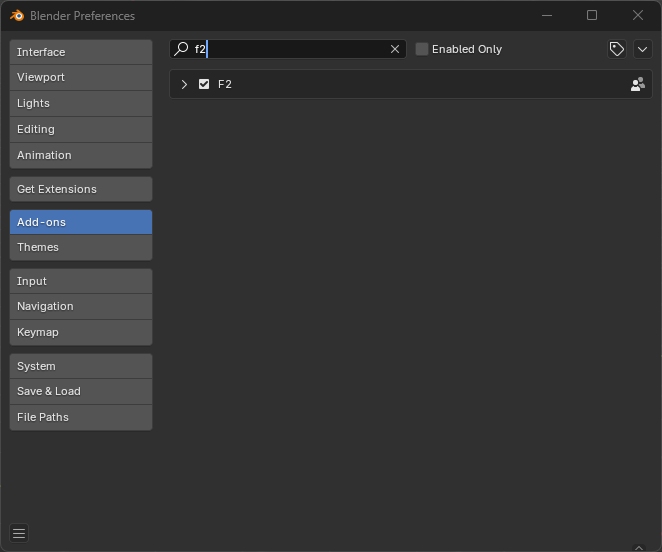Switch to Input preferences
The height and width of the screenshot is (552, 662).
pos(81,281)
